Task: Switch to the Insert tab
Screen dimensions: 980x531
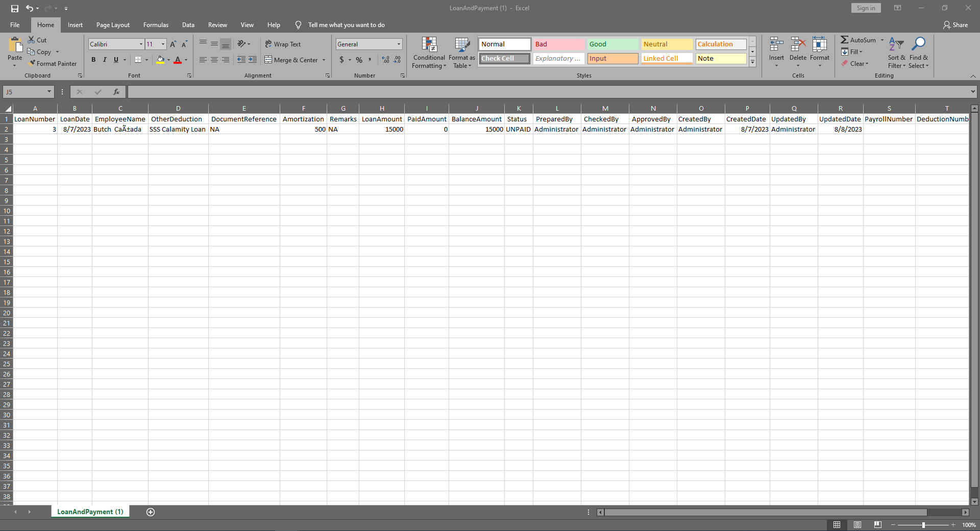Action: tap(75, 25)
